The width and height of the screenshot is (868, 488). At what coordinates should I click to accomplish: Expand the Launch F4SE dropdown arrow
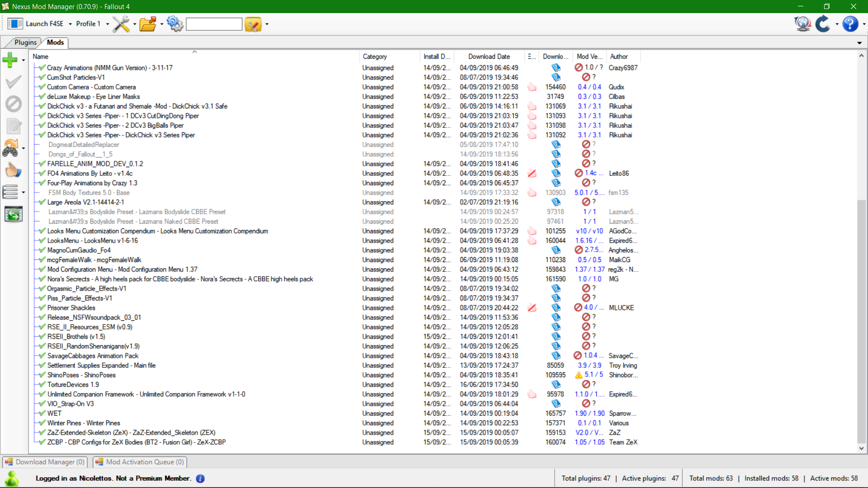[70, 24]
